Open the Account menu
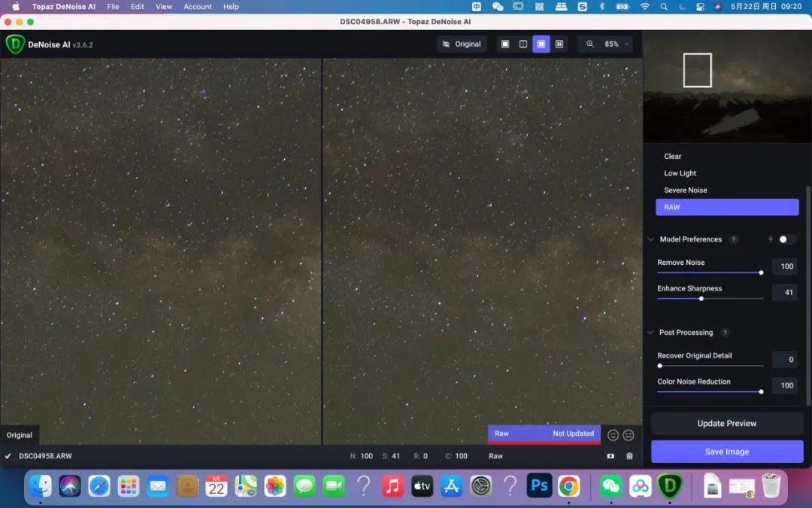This screenshot has height=508, width=812. click(x=198, y=7)
